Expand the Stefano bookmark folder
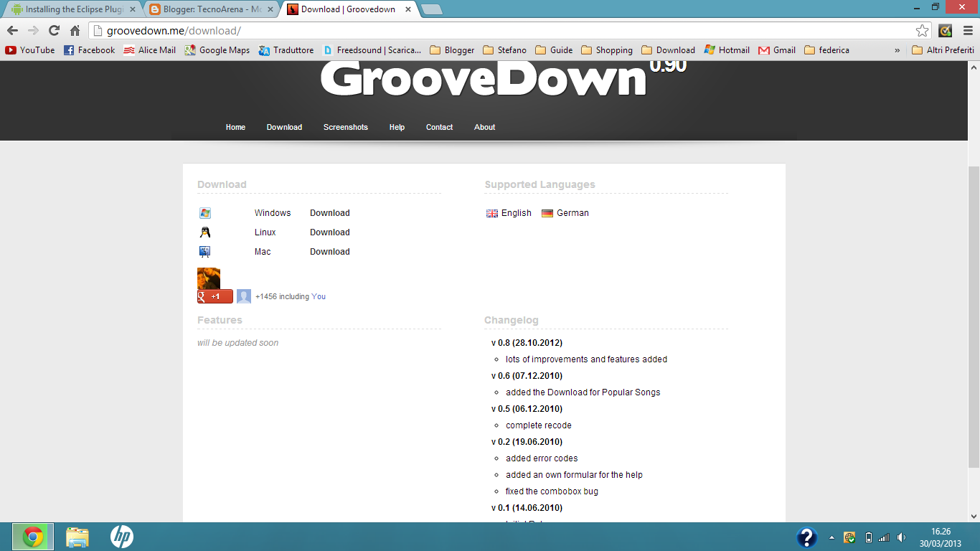980x551 pixels. click(504, 50)
